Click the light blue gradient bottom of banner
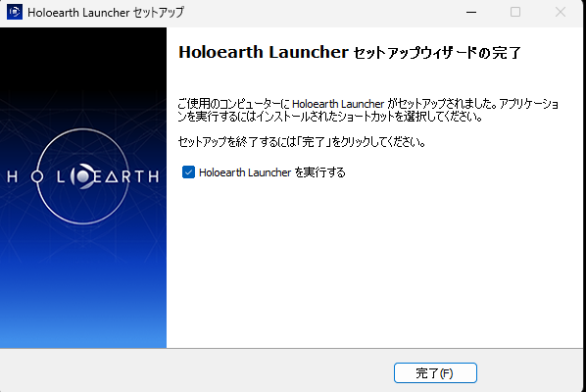Image resolution: width=586 pixels, height=392 pixels. coord(83,321)
